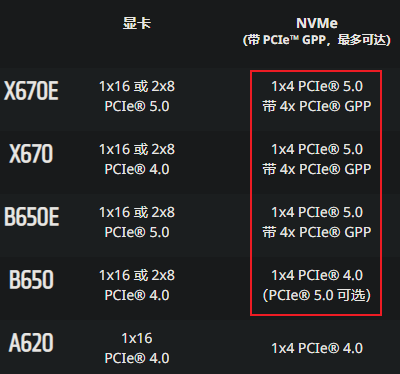400x374 pixels.
Task: Click B650E NVMe 1x4 PCIe 5.0 text
Action: coord(317,212)
